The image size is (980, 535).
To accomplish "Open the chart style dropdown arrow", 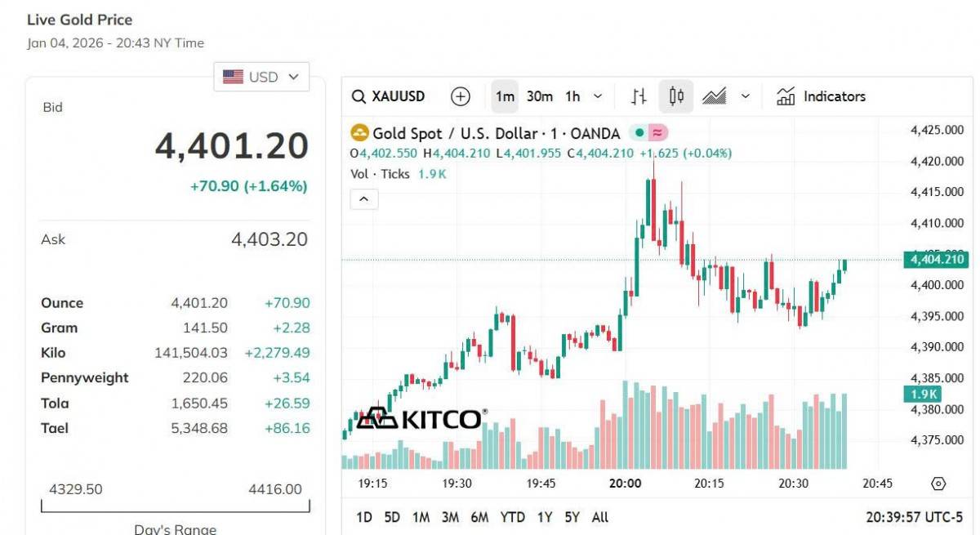I will point(744,96).
